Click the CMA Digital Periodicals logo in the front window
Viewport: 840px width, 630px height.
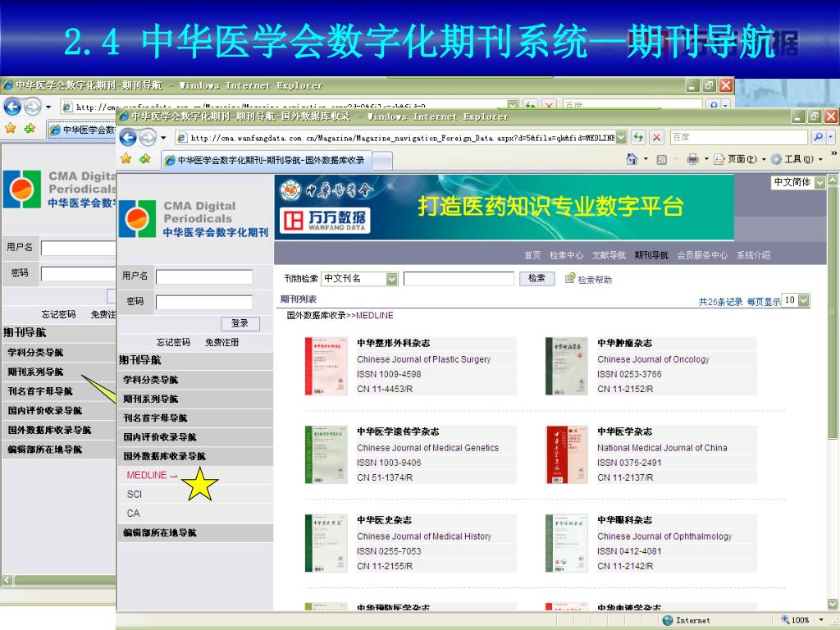coord(194,218)
